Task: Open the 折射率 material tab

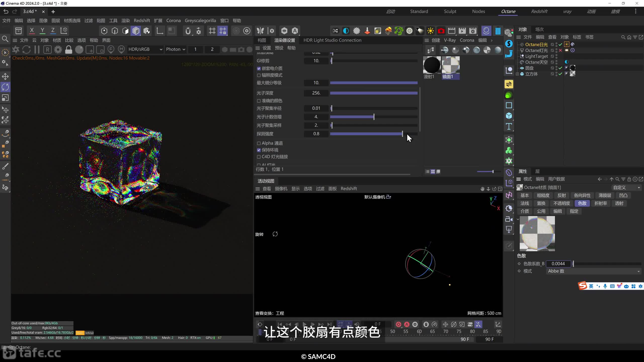Action: (x=600, y=203)
